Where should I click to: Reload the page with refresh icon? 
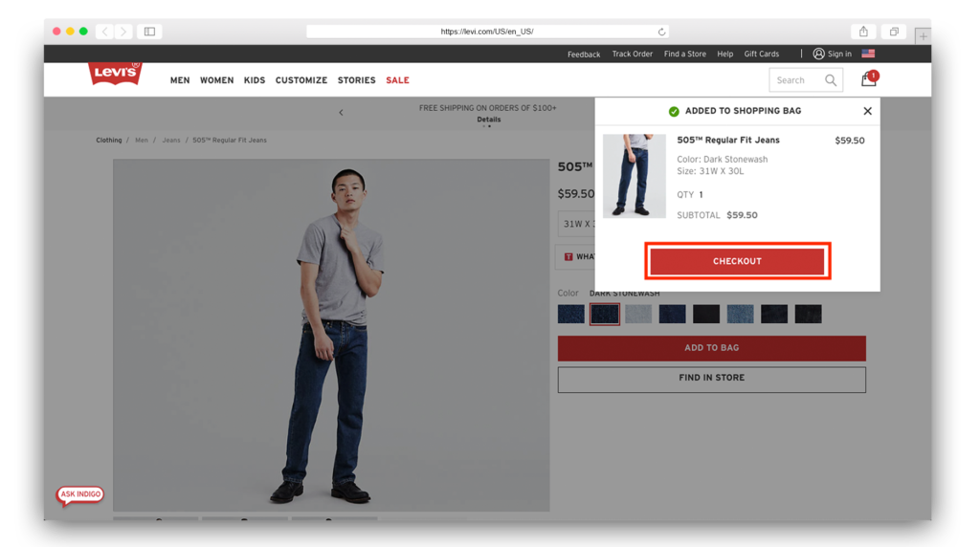pos(661,32)
